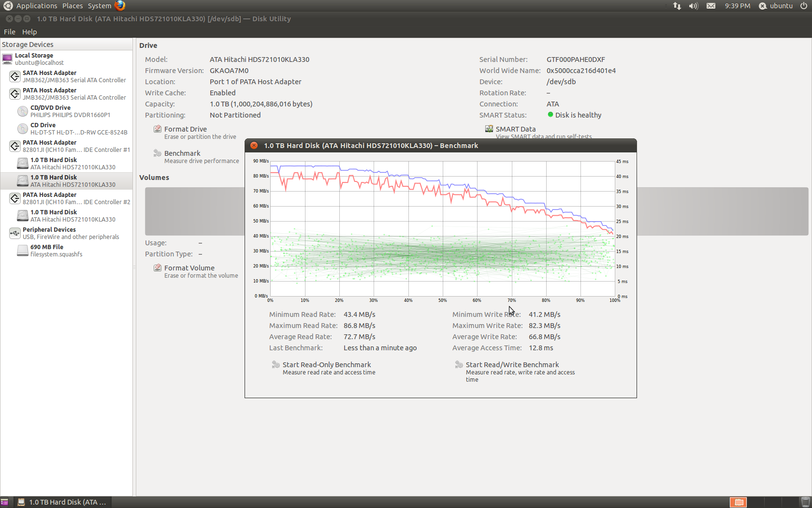Screen dimensions: 812x508
Task: Select Local Storage computer icon
Action: pyautogui.click(x=7, y=59)
